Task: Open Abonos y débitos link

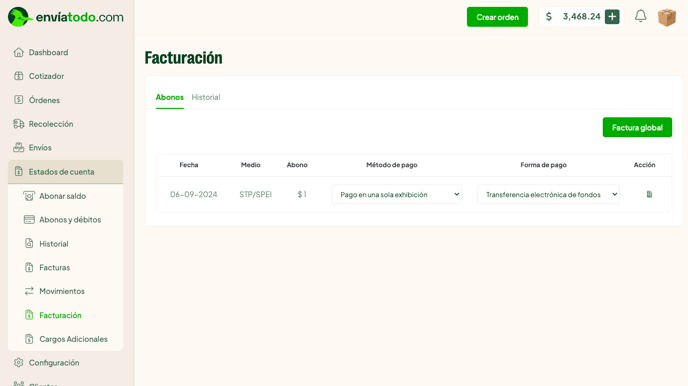Action: (x=70, y=219)
